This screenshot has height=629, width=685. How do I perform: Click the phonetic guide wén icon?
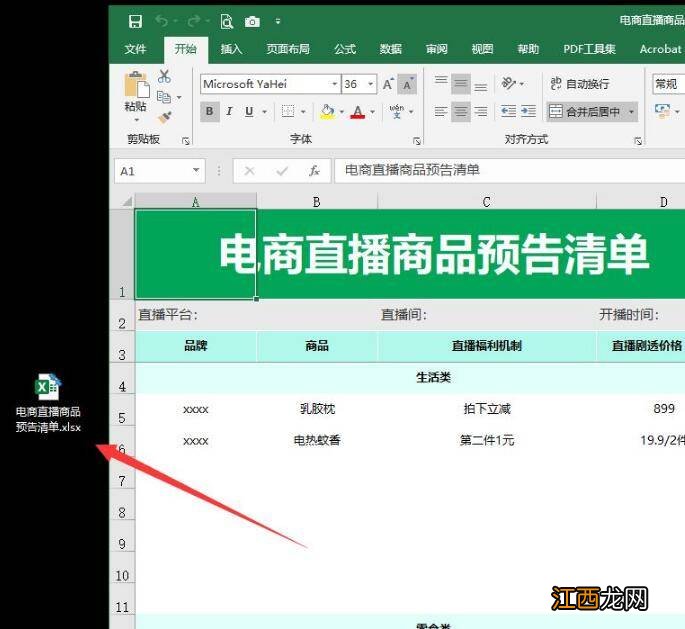tap(397, 111)
